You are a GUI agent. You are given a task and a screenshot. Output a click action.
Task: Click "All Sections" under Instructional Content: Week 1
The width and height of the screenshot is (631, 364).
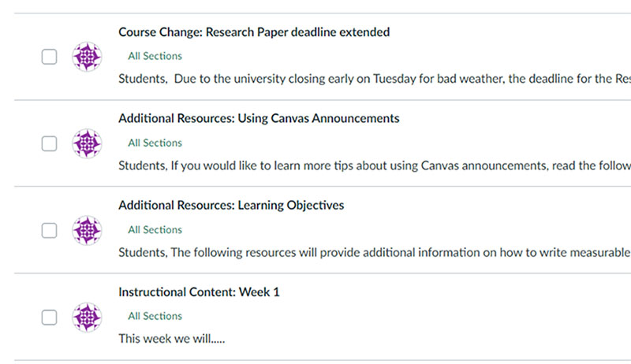click(155, 316)
